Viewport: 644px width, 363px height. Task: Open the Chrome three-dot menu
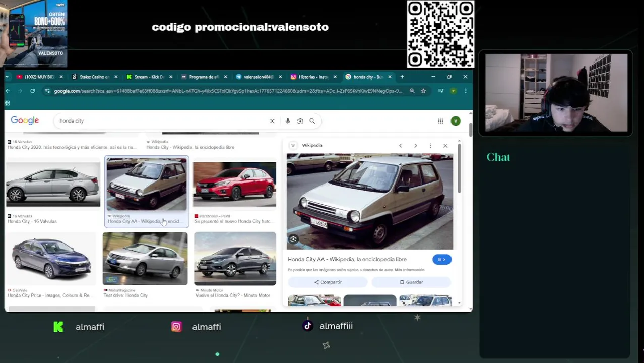pos(465,91)
